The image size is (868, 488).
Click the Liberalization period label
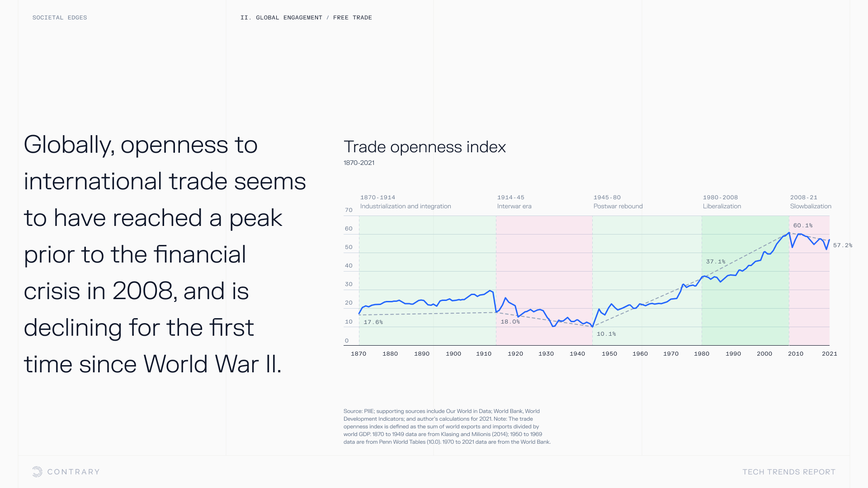(722, 206)
